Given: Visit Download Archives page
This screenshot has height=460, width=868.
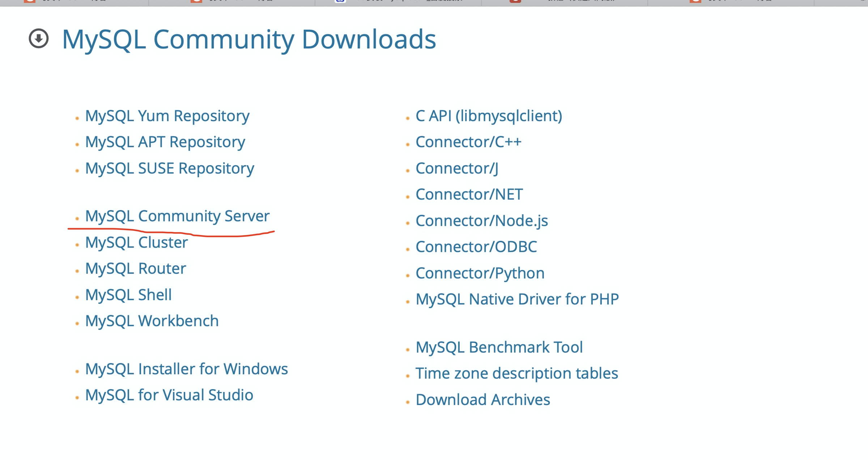Looking at the screenshot, I should click(483, 400).
